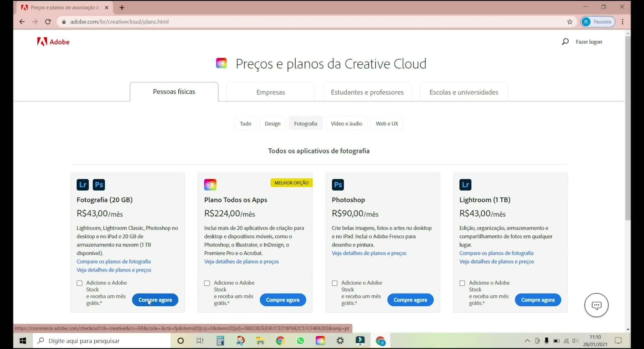Viewport: 644px width, 349px height.
Task: Open Task View in the taskbar
Action: (200, 341)
